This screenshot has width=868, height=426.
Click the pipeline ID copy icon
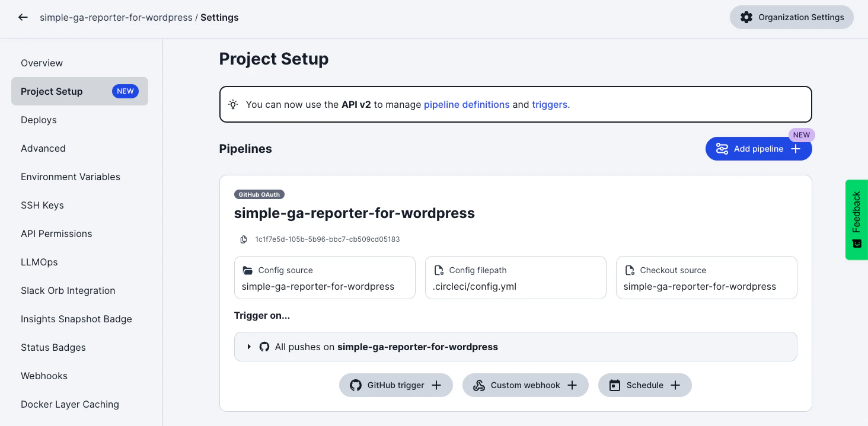(x=244, y=239)
